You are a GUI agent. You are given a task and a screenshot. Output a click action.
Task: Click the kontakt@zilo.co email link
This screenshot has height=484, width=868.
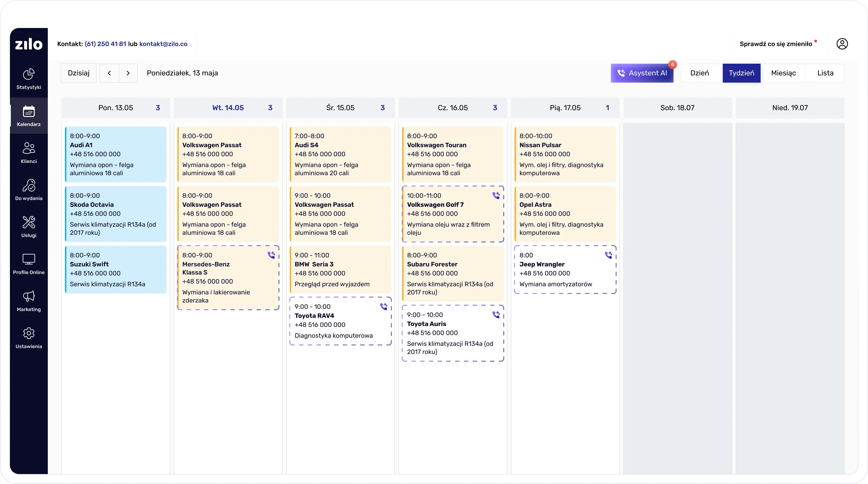coord(163,44)
